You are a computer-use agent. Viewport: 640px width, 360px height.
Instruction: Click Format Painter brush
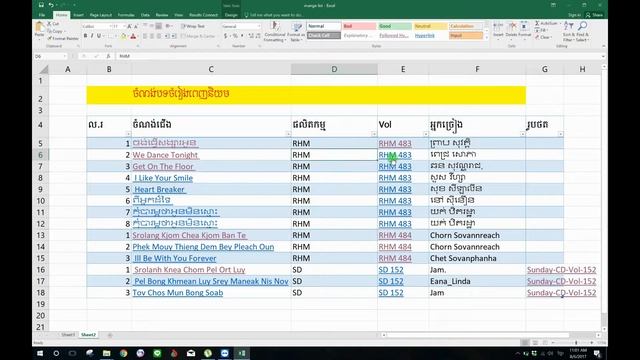[x=63, y=38]
